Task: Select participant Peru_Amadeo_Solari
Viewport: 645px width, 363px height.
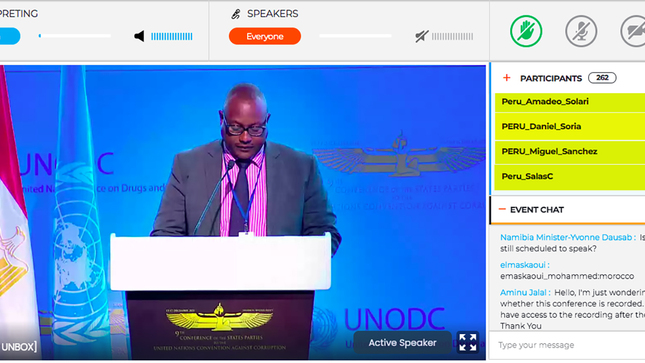Action: tap(570, 102)
